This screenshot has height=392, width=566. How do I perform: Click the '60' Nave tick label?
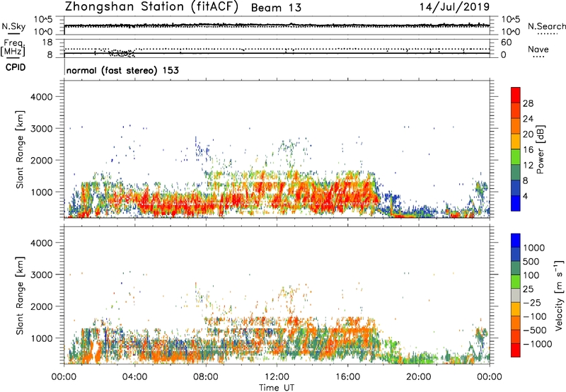tap(506, 42)
